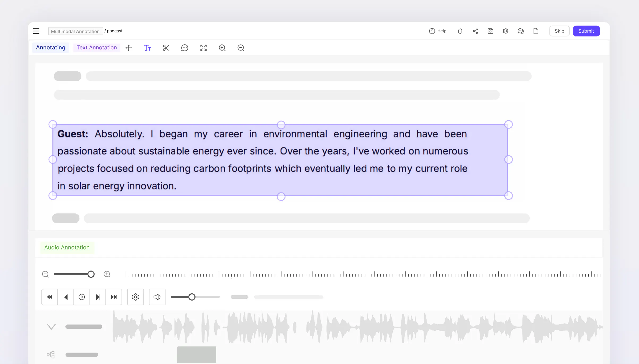The width and height of the screenshot is (639, 364).
Task: Fast-forward the audio track
Action: click(x=114, y=297)
